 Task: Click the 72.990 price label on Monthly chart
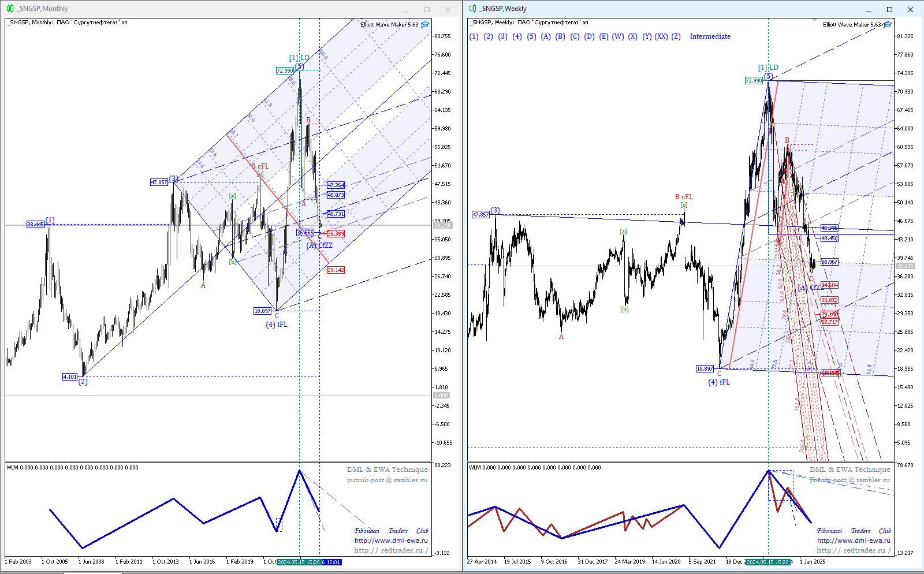[x=284, y=71]
